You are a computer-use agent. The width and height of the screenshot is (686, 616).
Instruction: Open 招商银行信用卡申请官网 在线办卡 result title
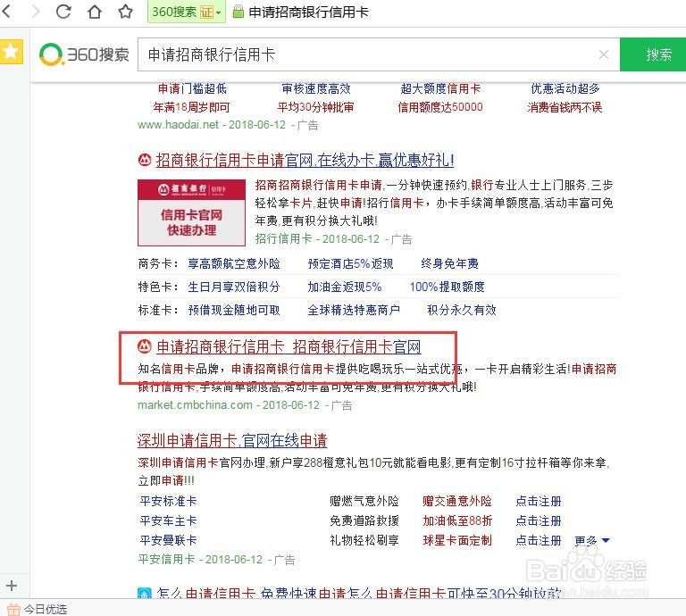point(305,160)
